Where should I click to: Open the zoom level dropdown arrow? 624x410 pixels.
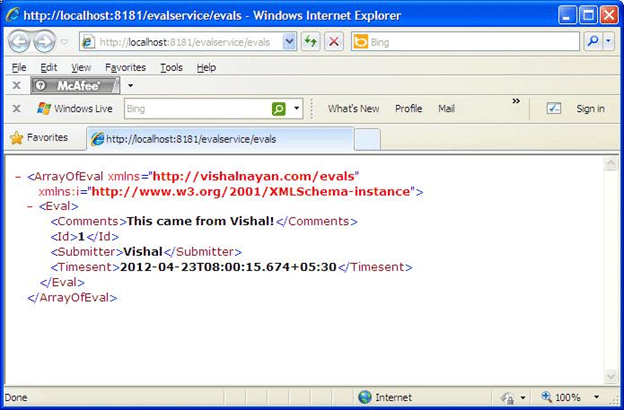pyautogui.click(x=596, y=397)
